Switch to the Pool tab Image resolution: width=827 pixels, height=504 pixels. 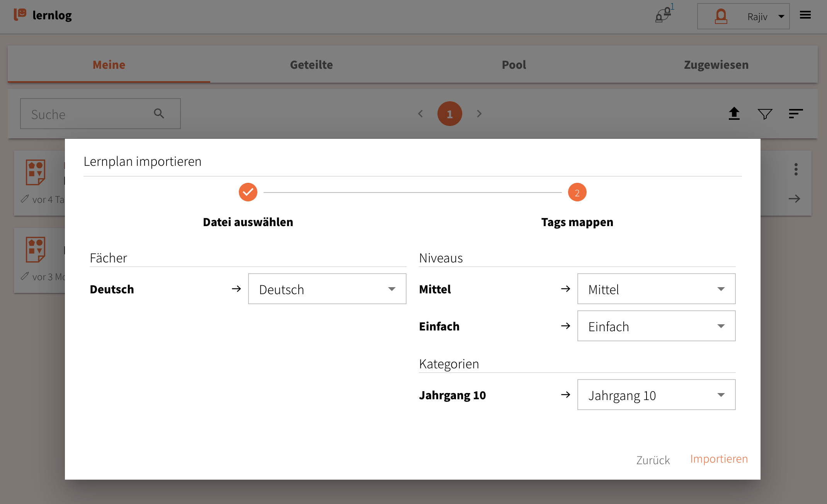514,65
